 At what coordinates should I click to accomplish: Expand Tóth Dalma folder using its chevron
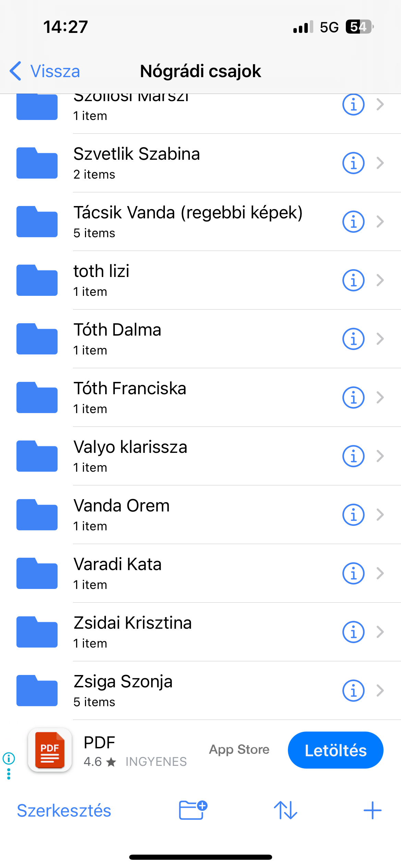pyautogui.click(x=380, y=339)
